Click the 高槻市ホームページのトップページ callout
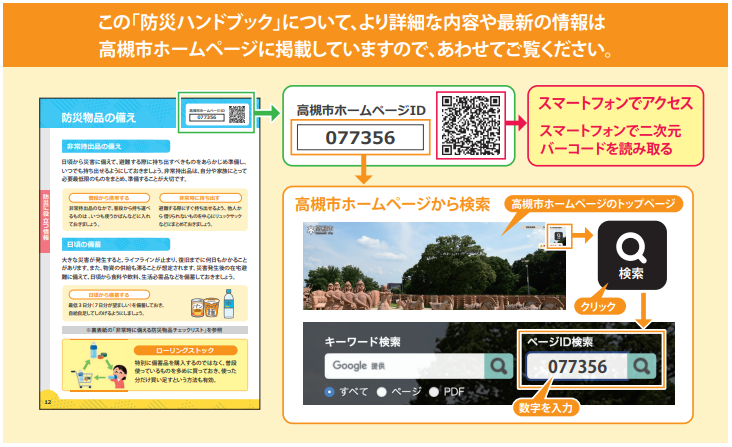The width and height of the screenshot is (732, 447). tap(593, 204)
